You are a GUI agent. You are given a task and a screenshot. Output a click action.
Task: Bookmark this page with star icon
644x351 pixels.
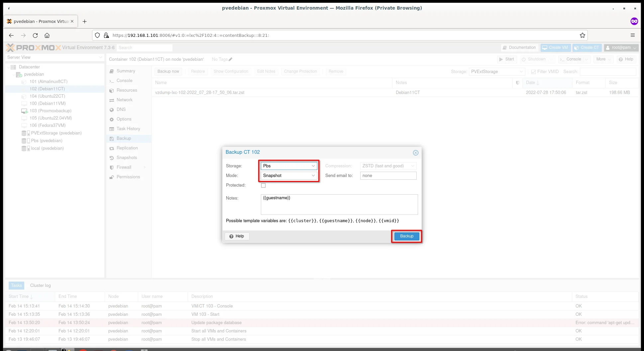tap(582, 36)
